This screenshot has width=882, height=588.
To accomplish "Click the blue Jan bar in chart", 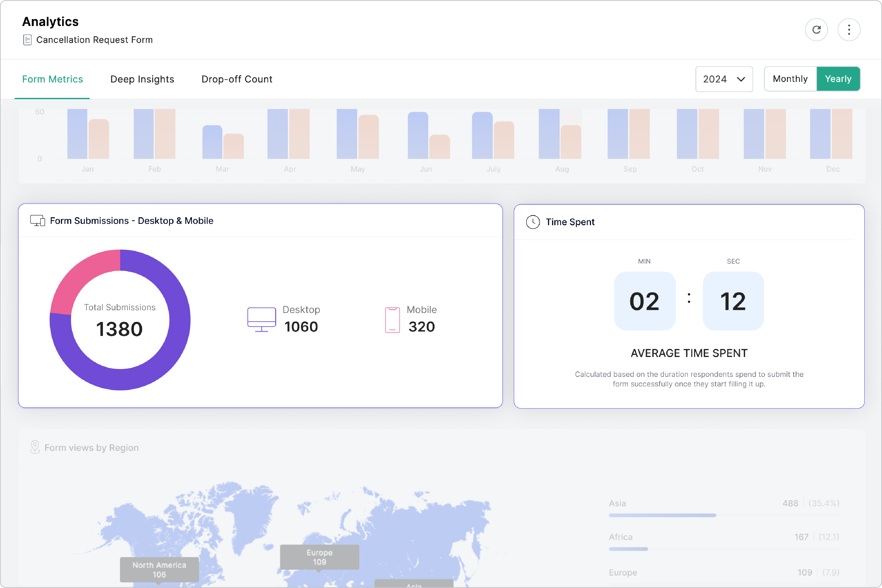I will 77,134.
